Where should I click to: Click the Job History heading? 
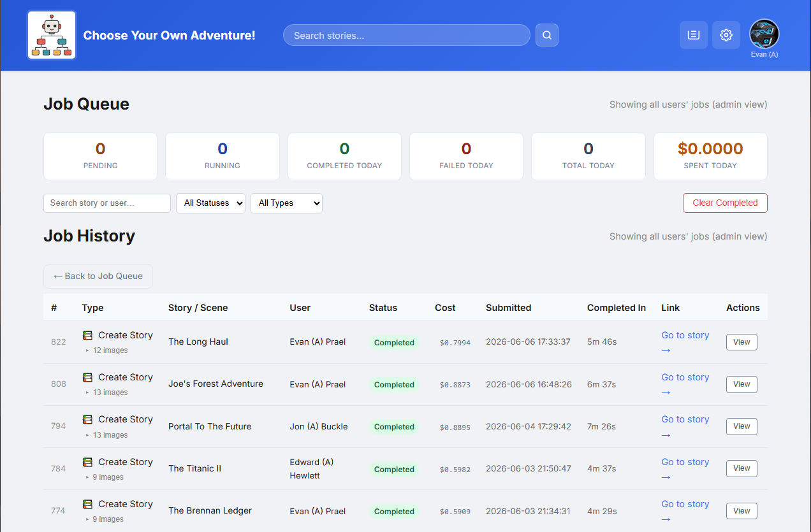[89, 236]
